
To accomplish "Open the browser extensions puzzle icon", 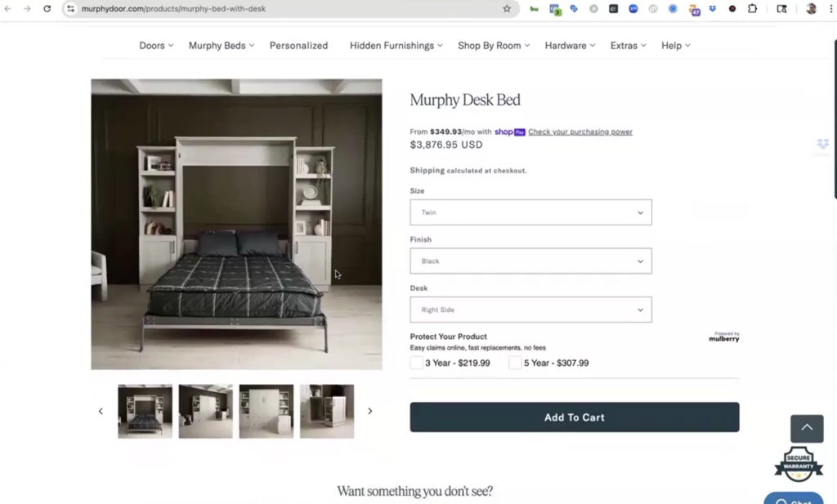I will [x=753, y=9].
